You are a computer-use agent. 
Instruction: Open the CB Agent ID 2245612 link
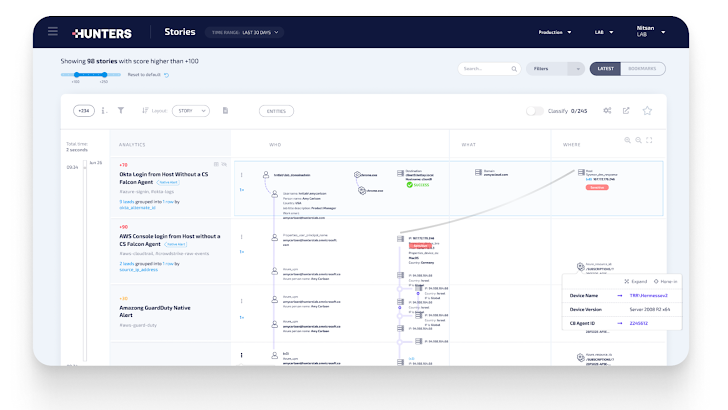coord(639,323)
